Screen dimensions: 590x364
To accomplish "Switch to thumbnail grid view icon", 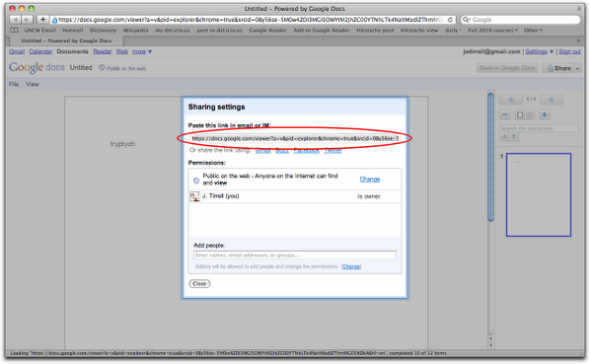I will point(530,114).
